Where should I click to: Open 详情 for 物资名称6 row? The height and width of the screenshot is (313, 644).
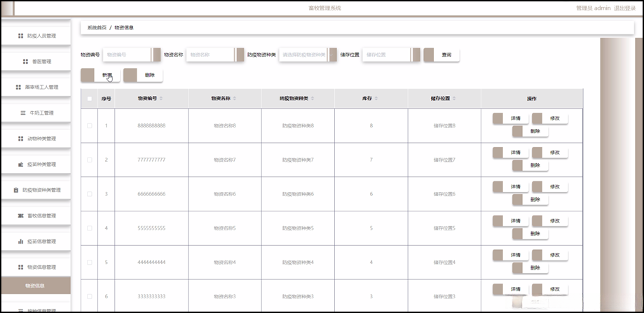pyautogui.click(x=511, y=187)
